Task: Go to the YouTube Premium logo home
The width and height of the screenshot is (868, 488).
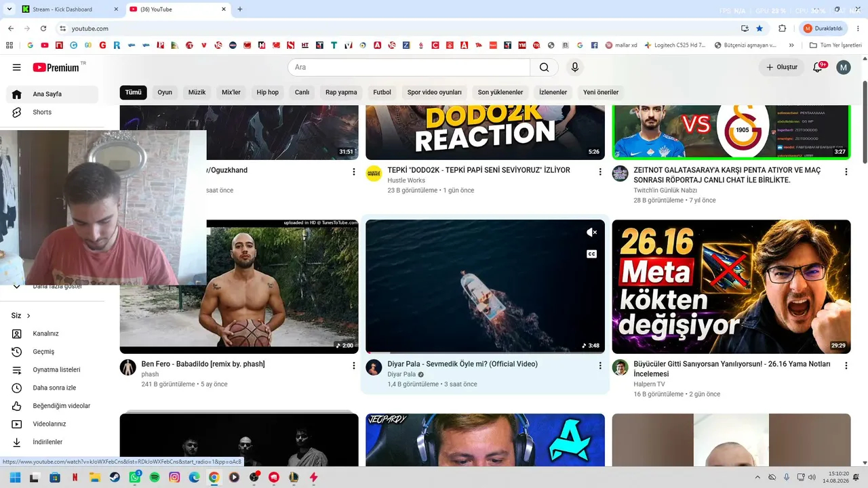Action: pyautogui.click(x=57, y=67)
